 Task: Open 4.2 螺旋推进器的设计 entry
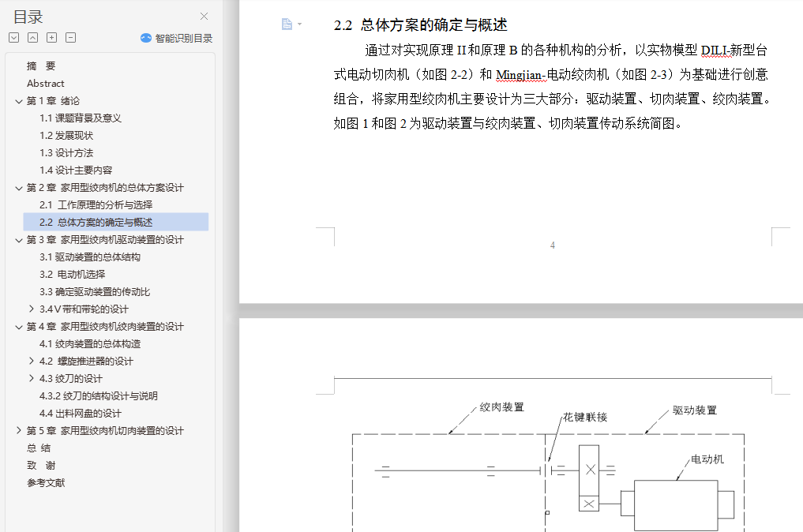86,362
